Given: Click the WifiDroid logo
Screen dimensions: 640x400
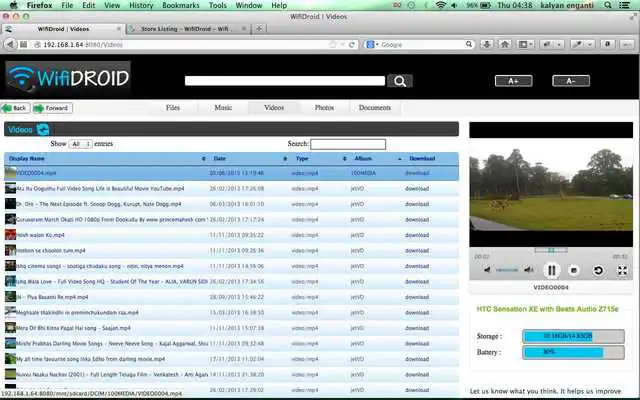Looking at the screenshot, I should tap(68, 78).
